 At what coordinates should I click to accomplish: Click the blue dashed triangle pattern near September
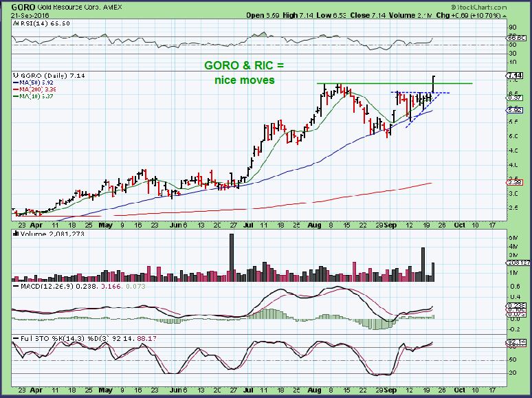(x=421, y=109)
